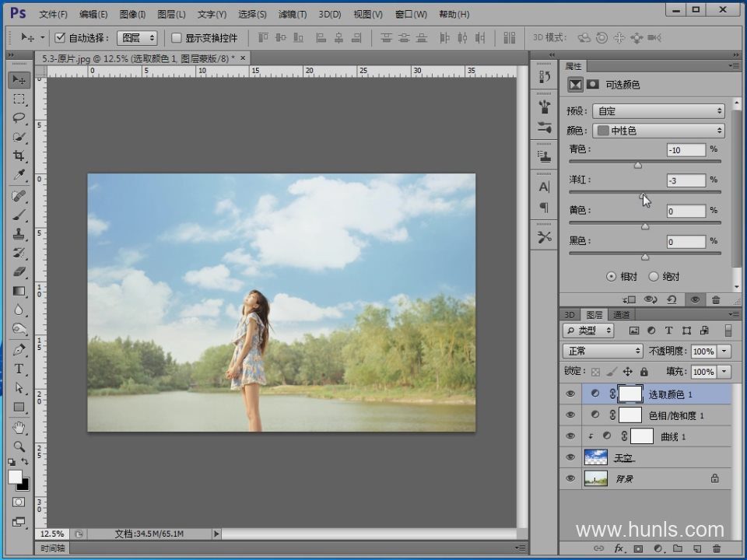Select the Gradient tool
Image resolution: width=747 pixels, height=560 pixels.
click(19, 291)
